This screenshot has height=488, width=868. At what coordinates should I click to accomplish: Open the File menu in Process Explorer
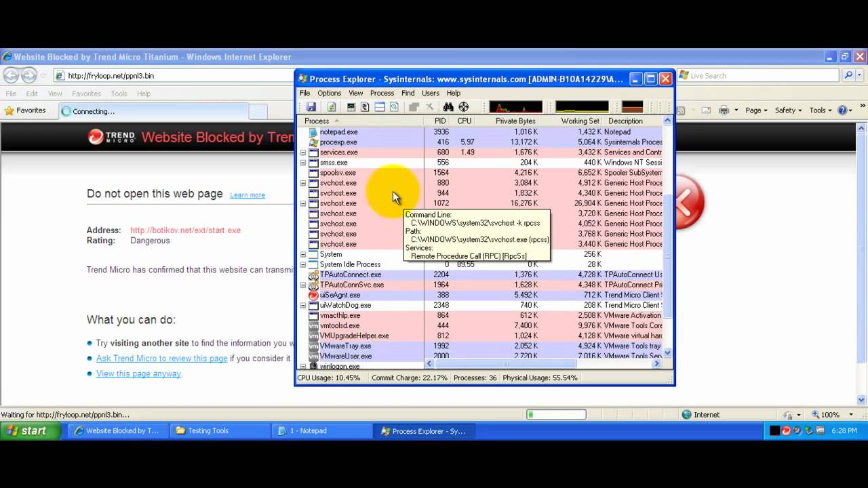coord(305,93)
